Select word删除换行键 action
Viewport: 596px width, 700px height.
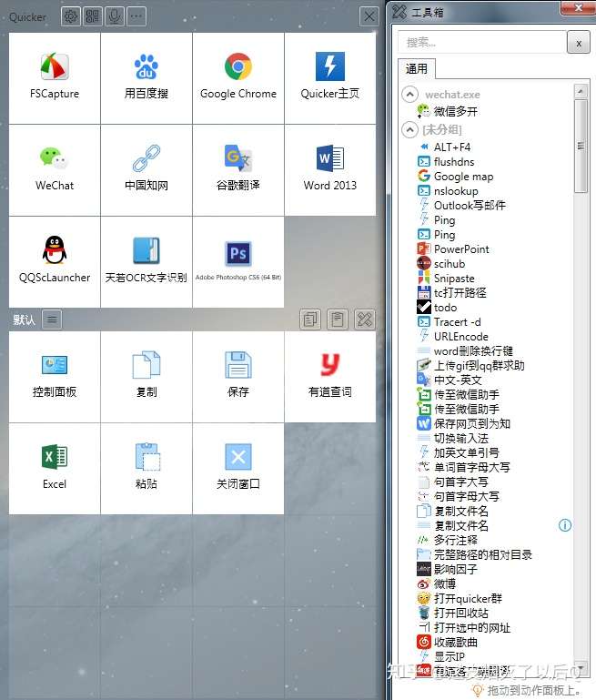pyautogui.click(x=465, y=350)
